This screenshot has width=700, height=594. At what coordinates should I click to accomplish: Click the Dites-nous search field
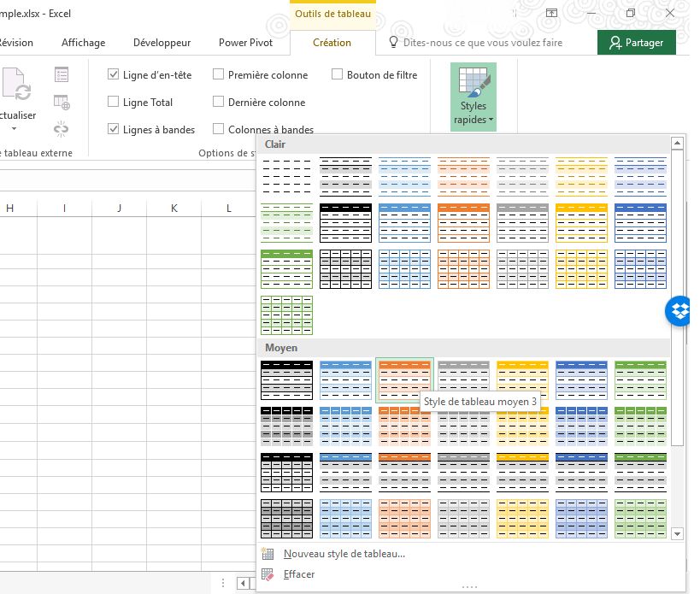(483, 43)
